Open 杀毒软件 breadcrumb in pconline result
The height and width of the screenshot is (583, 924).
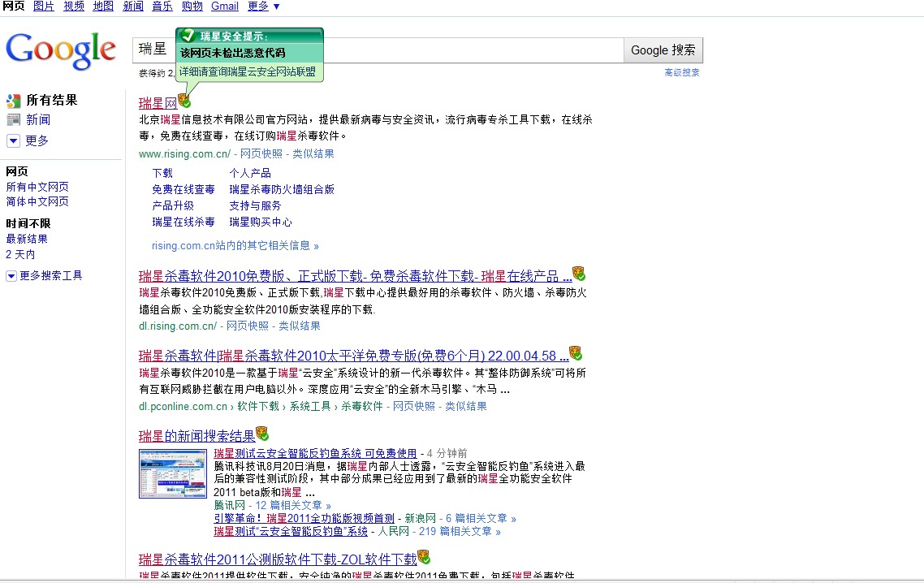[362, 406]
